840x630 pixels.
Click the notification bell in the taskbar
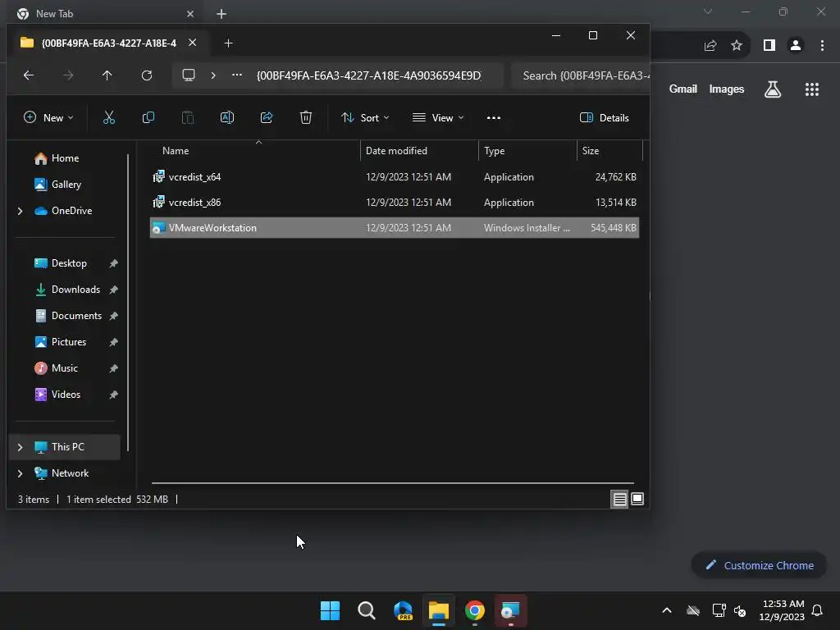(817, 610)
